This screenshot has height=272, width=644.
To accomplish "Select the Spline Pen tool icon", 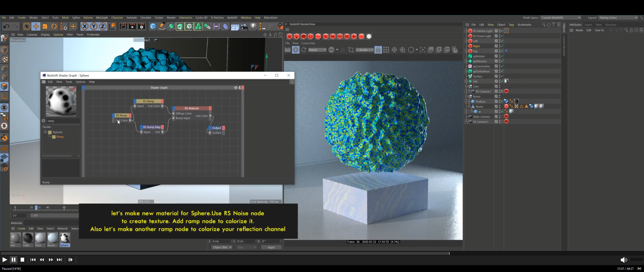I will coord(162,26).
